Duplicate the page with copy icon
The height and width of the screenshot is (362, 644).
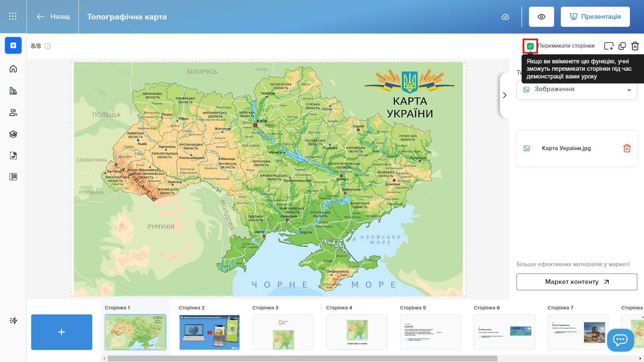click(622, 46)
